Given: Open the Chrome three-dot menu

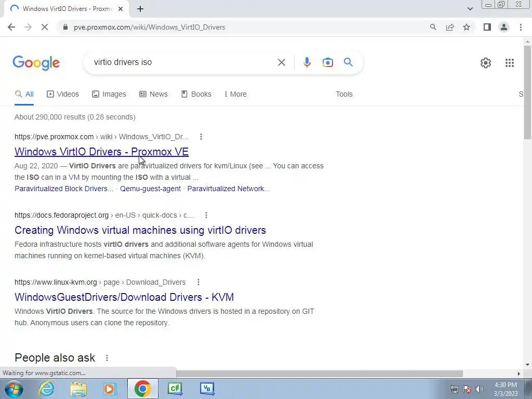Looking at the screenshot, I should click(x=521, y=27).
